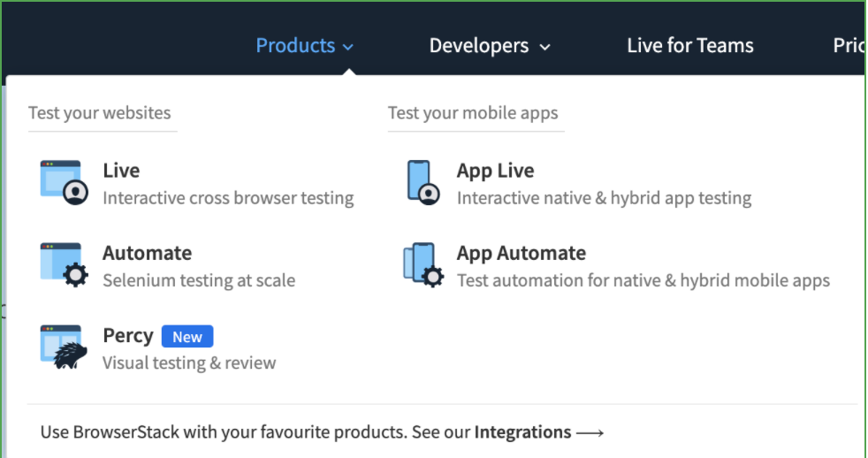Open the Developers menu label
This screenshot has width=868, height=458.
point(478,46)
